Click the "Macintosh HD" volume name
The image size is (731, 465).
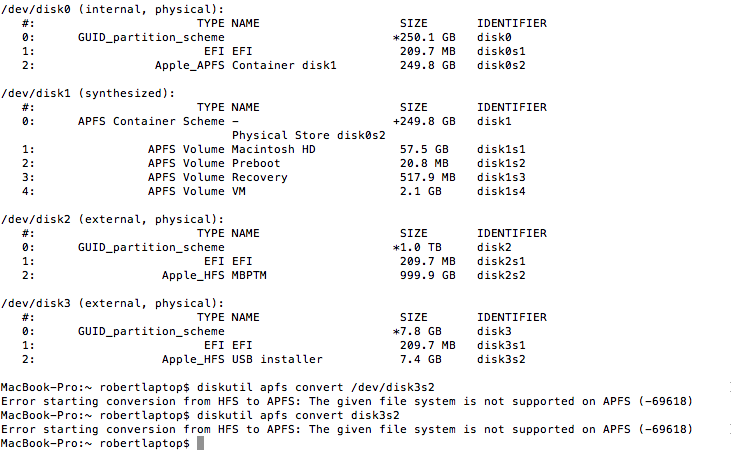point(274,149)
